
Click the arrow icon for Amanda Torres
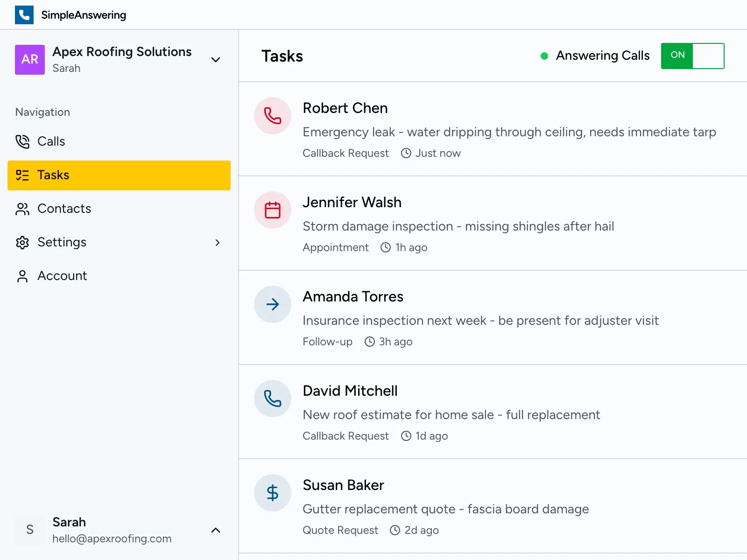(x=273, y=304)
